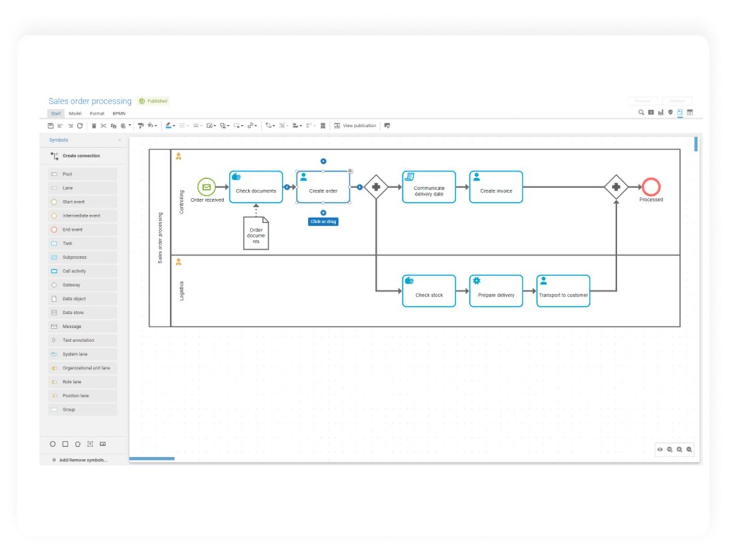Toggle the diagram view icon at top right
Image resolution: width=742 pixels, height=560 pixels.
[680, 113]
